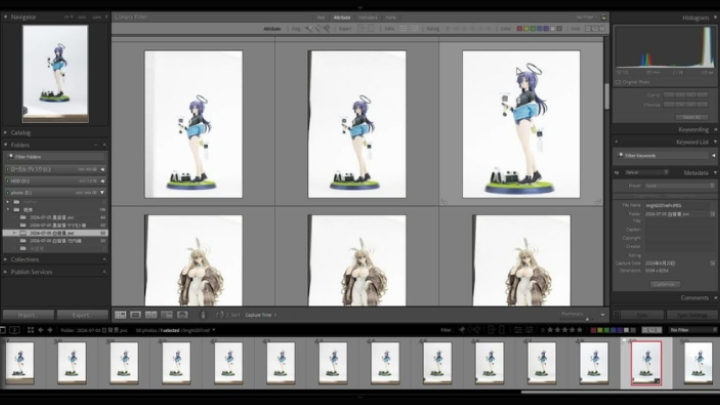Go back with the filmstrip left arrow
This screenshot has width=720, height=405.
coord(40,330)
